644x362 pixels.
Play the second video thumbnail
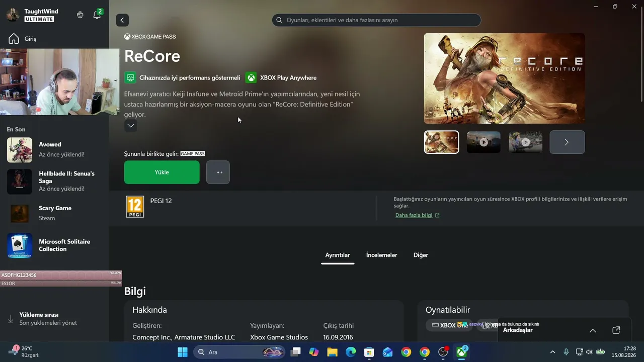(484, 142)
